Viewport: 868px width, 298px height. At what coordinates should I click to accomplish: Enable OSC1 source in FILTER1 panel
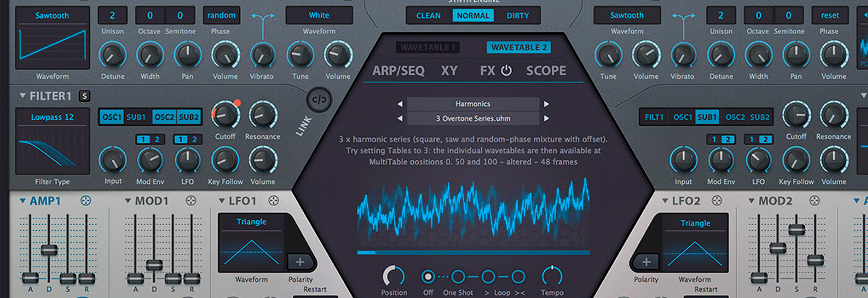[x=112, y=117]
